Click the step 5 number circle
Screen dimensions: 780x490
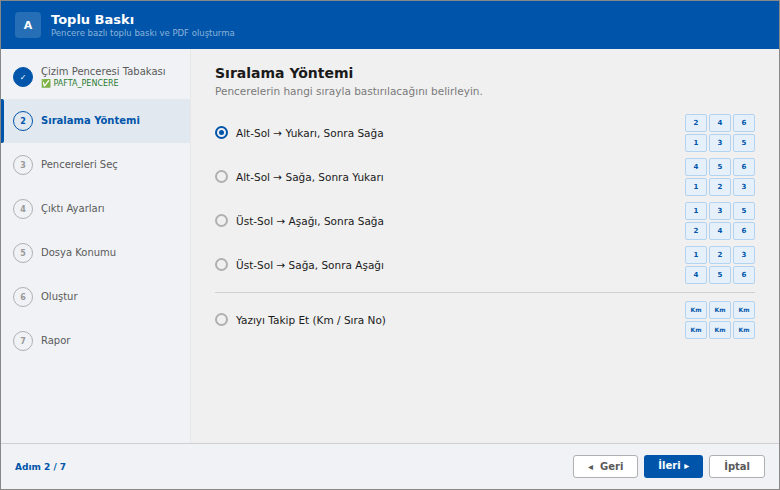click(23, 253)
